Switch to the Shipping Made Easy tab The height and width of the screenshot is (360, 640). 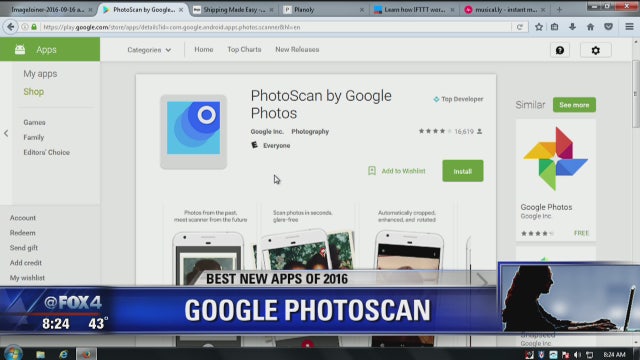click(x=233, y=9)
